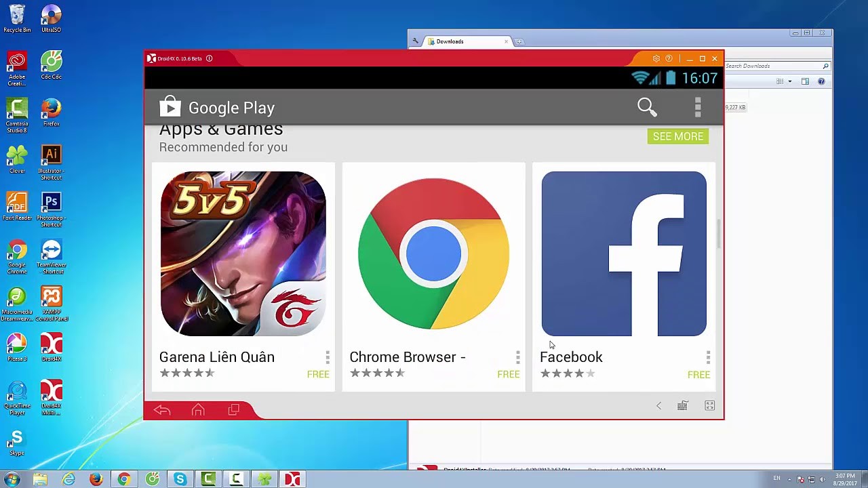Open Droid4X help question-mark icon
Screen dimensions: 868x488
pos(669,58)
